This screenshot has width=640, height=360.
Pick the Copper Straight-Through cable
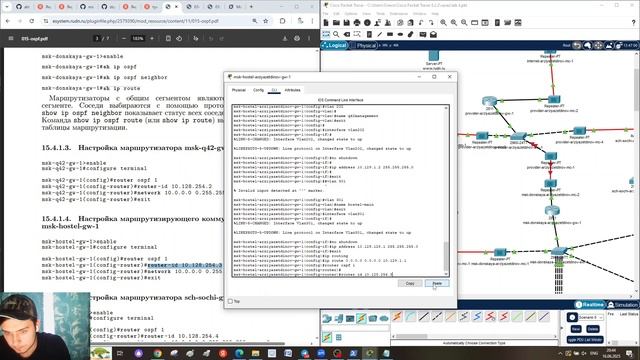coord(424,316)
